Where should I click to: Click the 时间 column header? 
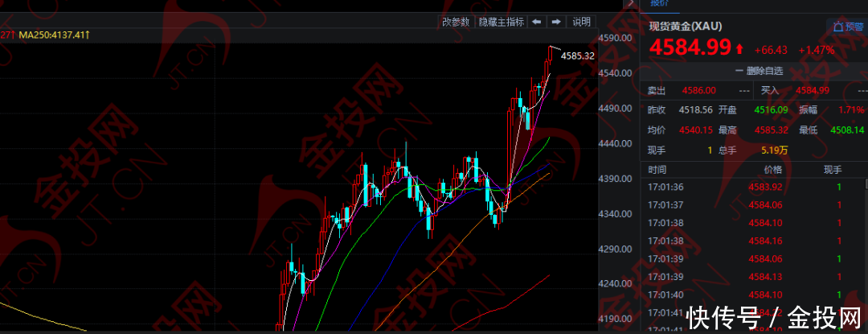click(657, 170)
